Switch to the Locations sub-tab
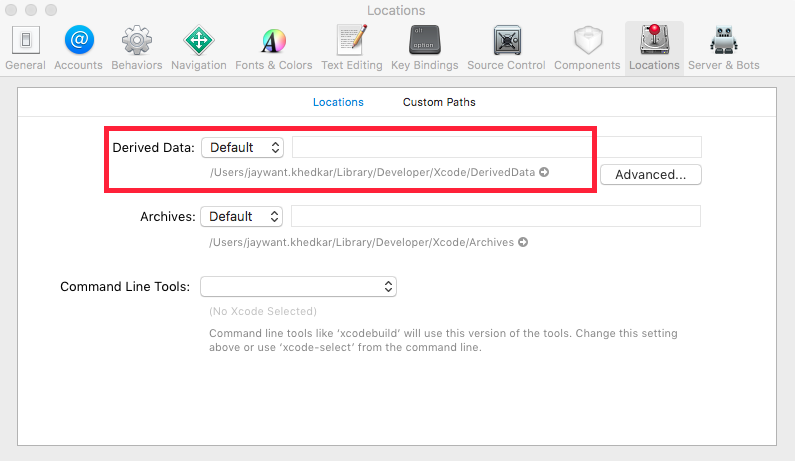The width and height of the screenshot is (795, 461). [x=338, y=102]
